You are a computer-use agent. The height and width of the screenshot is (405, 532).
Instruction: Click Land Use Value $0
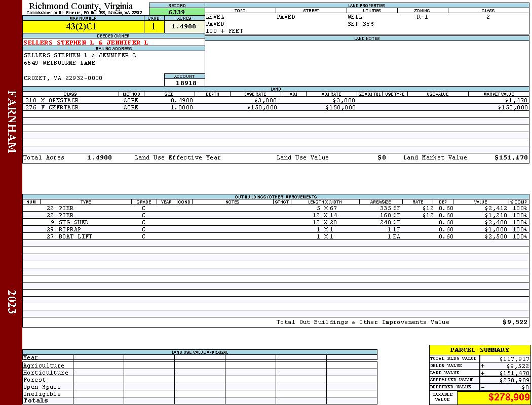pyautogui.click(x=382, y=157)
